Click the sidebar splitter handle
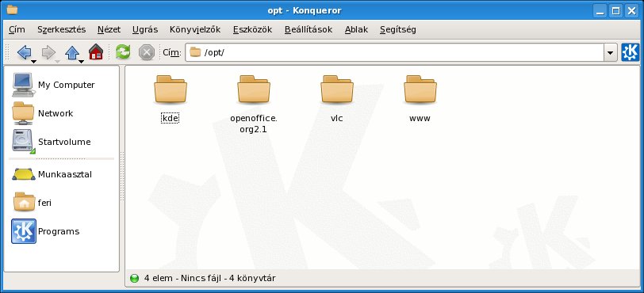Screen dimensions: 644x293 122,177
